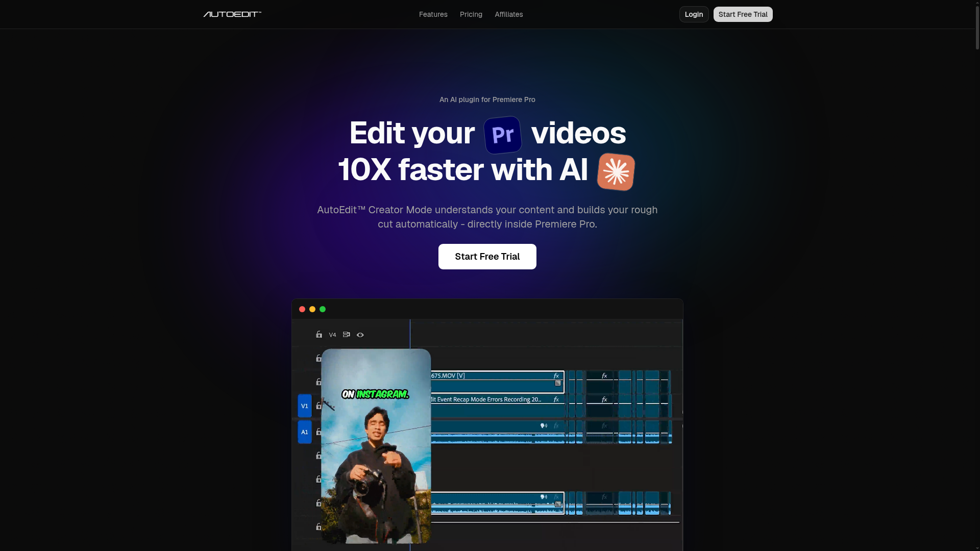Viewport: 980px width, 551px height.
Task: Click gray square icon on bottom audio clip
Action: click(x=558, y=504)
